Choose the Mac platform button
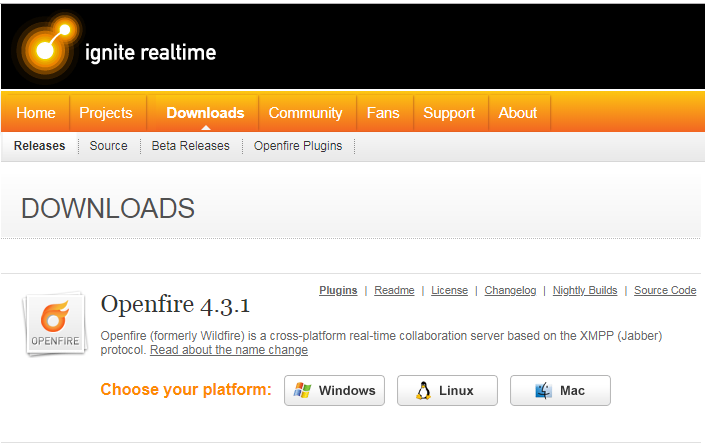The width and height of the screenshot is (705, 447). click(x=560, y=390)
